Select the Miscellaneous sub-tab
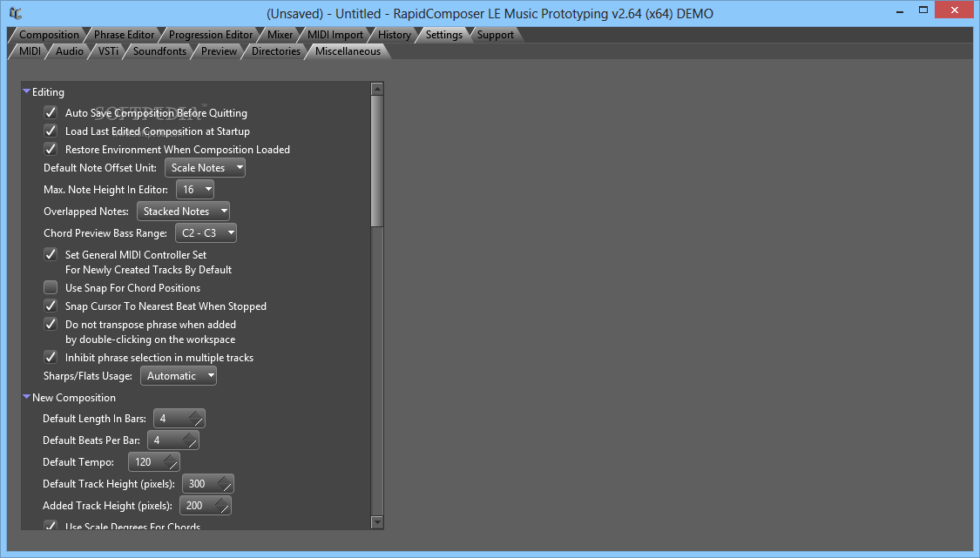This screenshot has width=980, height=558. tap(348, 51)
